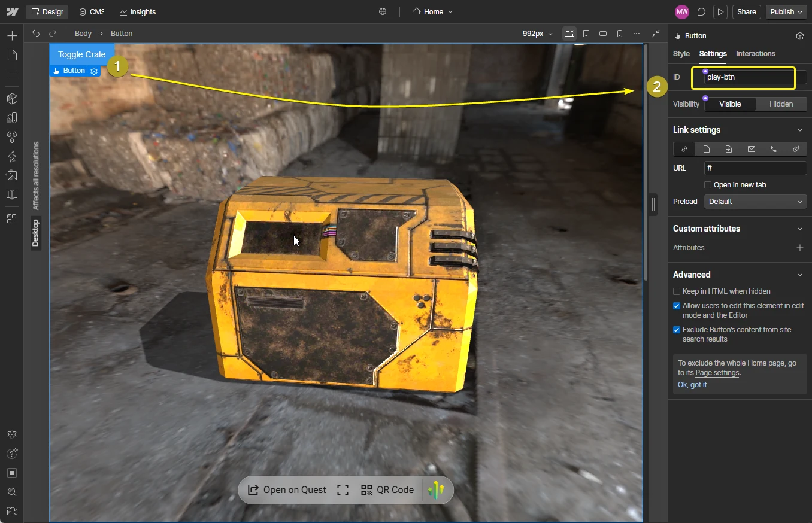Screen dimensions: 812x523
Task: Select the Page section link type icon
Action: point(729,149)
